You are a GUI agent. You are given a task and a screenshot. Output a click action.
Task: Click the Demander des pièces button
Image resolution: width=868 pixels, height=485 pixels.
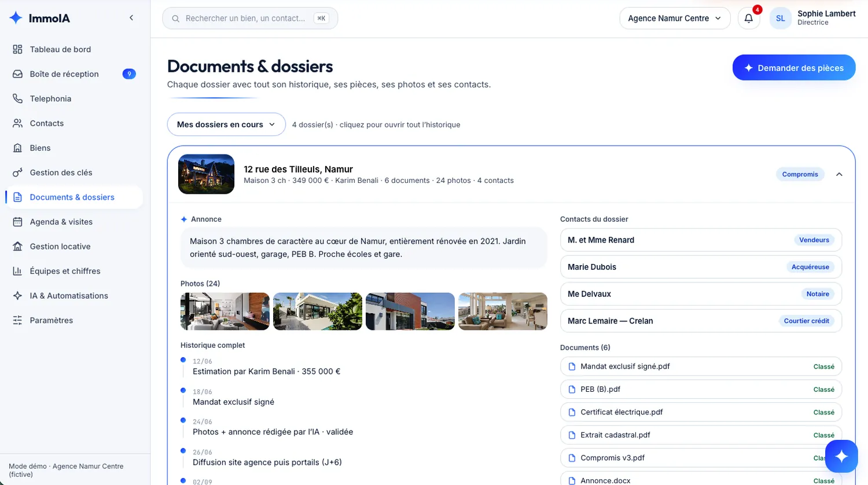pos(794,68)
